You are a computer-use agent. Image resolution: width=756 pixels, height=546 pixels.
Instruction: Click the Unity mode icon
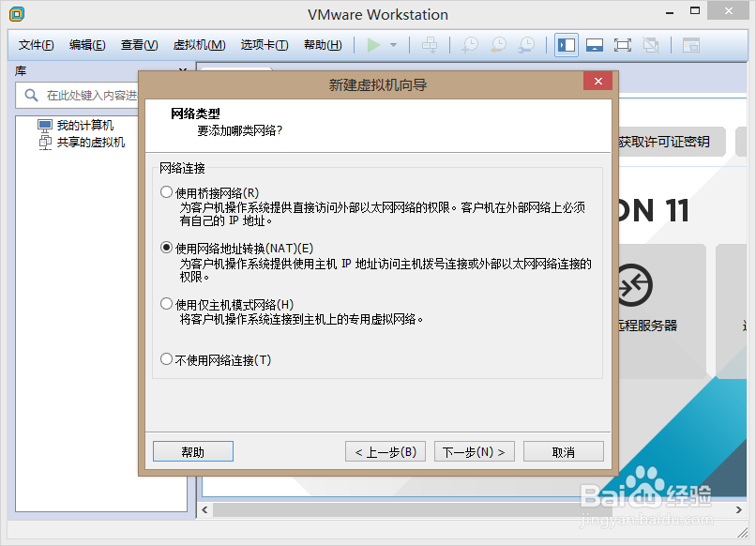651,45
